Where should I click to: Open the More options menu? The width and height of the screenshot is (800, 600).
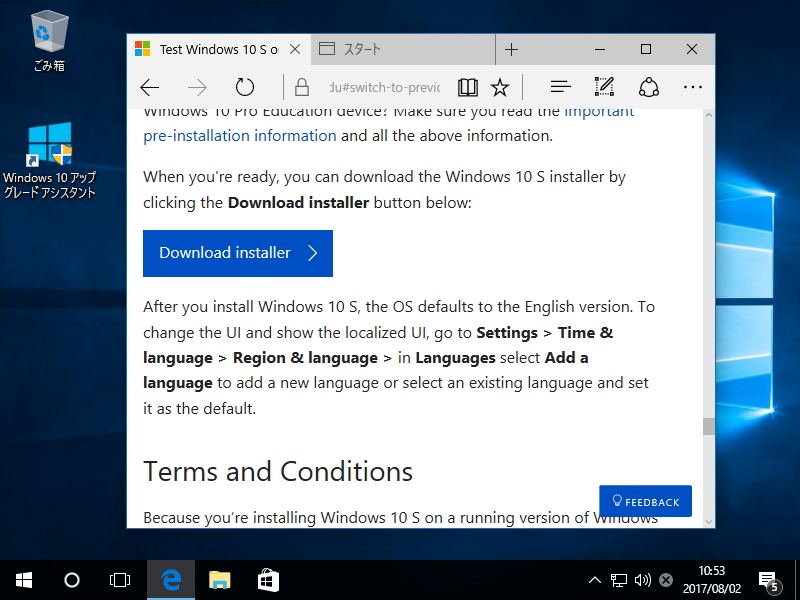pos(692,87)
